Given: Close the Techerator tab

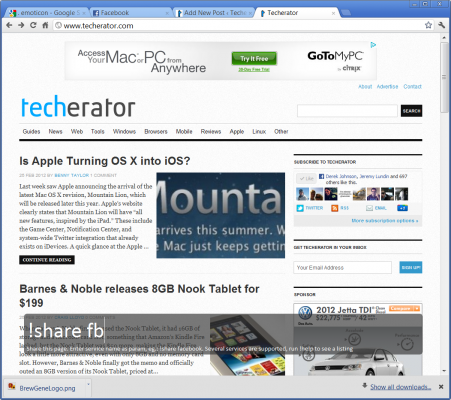Looking at the screenshot, I should coord(333,13).
